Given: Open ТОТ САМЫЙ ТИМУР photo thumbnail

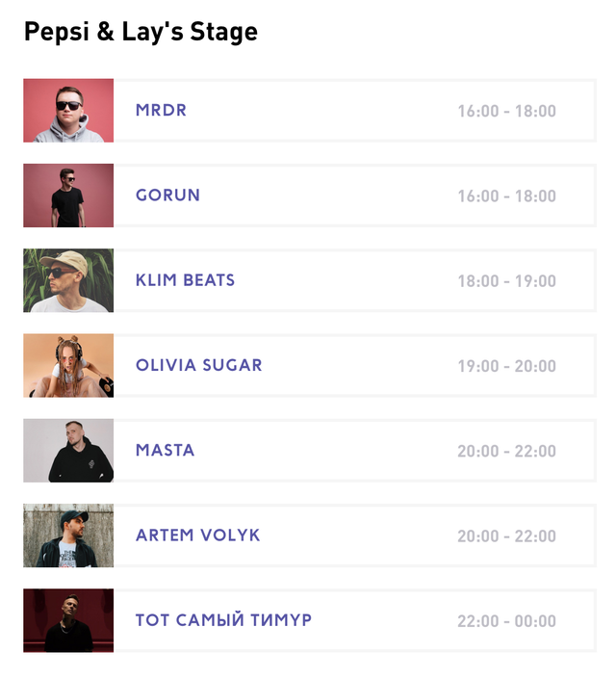Looking at the screenshot, I should tap(68, 620).
